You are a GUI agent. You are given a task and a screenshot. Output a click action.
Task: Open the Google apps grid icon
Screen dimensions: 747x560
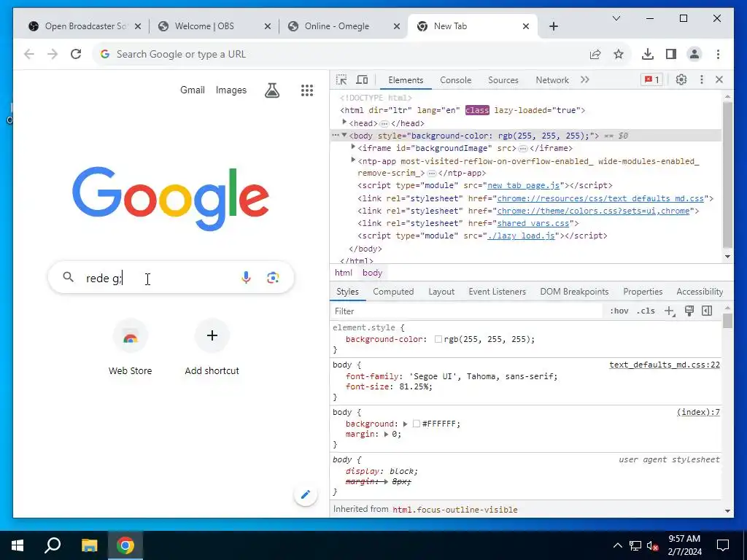click(x=307, y=90)
